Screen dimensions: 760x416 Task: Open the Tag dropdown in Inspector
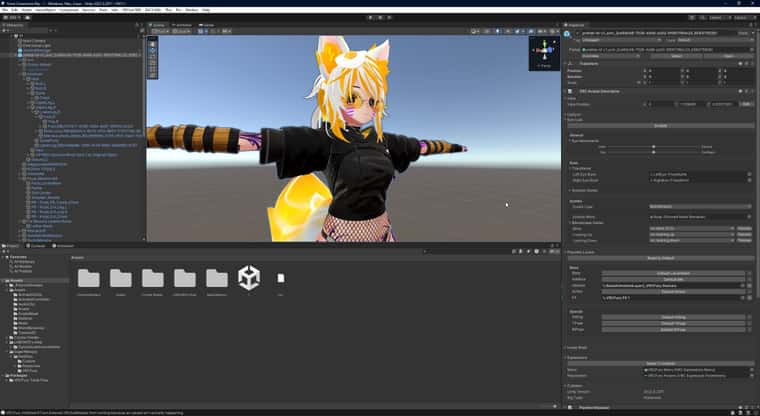(x=622, y=40)
